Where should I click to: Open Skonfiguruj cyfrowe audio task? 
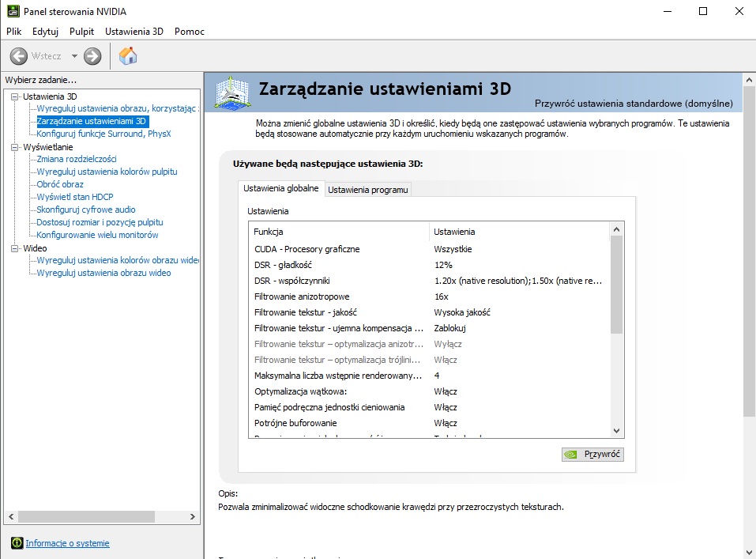click(86, 210)
